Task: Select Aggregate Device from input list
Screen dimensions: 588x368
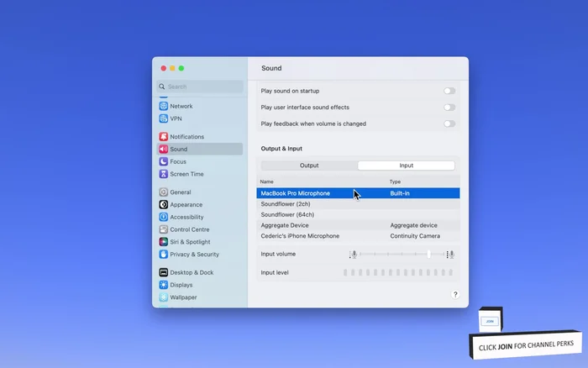Action: (285, 225)
